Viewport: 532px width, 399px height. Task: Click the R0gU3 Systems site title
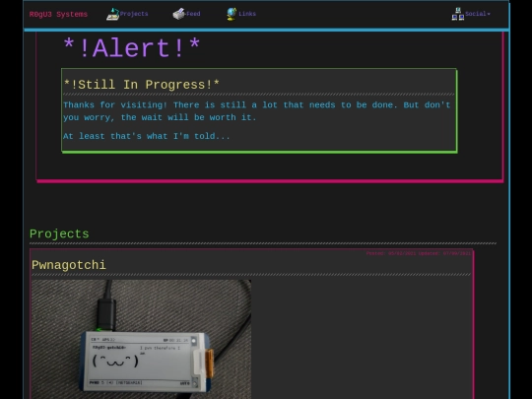(x=58, y=14)
